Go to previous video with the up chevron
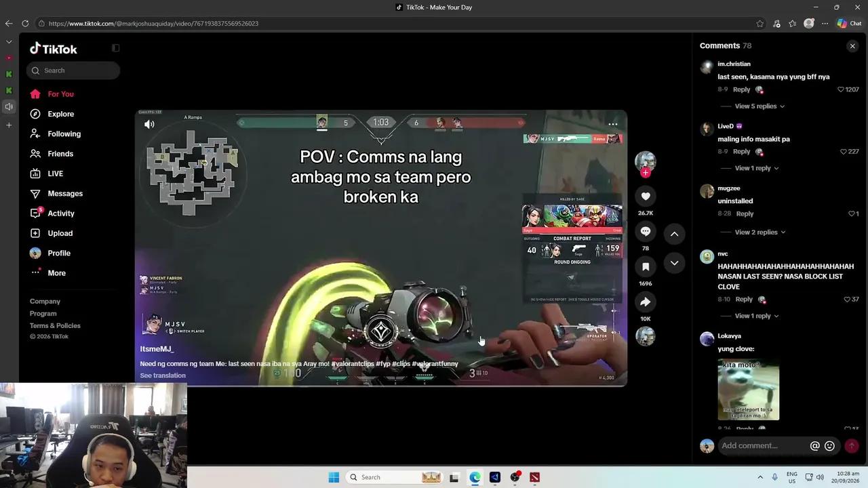 coord(674,234)
